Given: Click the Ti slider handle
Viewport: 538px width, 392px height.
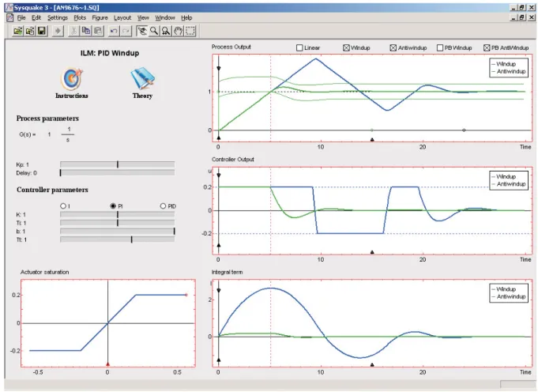Looking at the screenshot, I should [118, 223].
